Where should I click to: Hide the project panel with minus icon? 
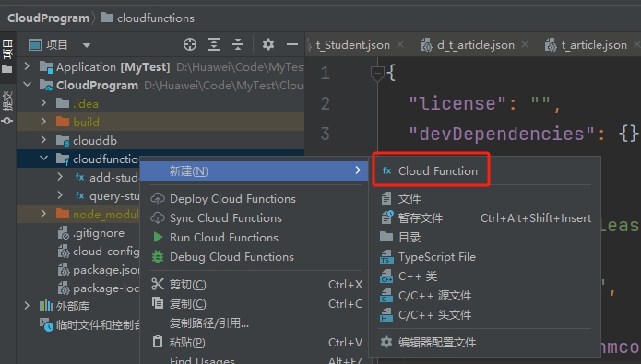pos(292,44)
